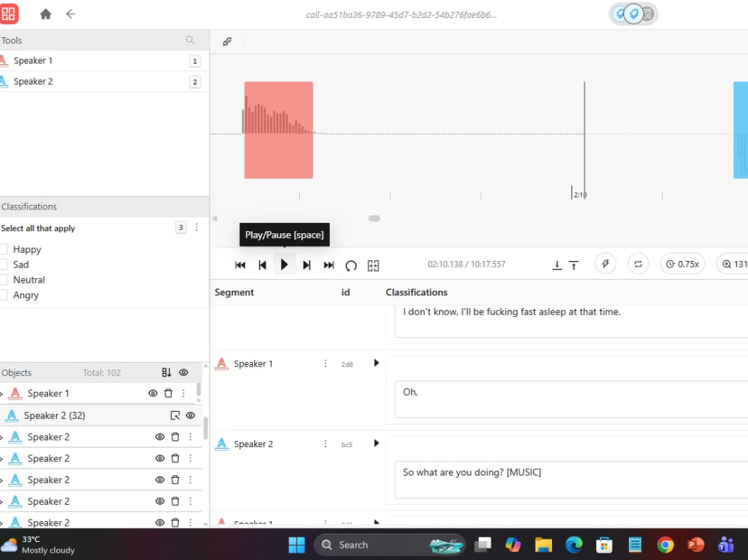
Task: Play the audio
Action: click(284, 265)
